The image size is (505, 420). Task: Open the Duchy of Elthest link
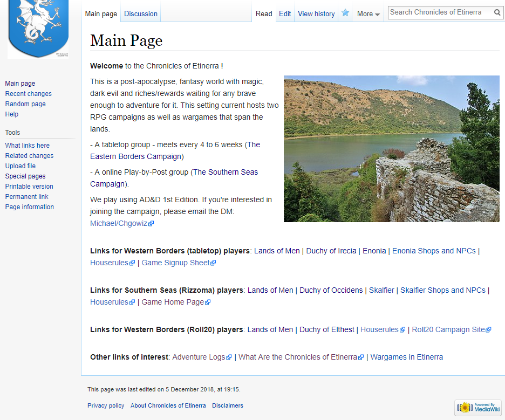pyautogui.click(x=326, y=330)
